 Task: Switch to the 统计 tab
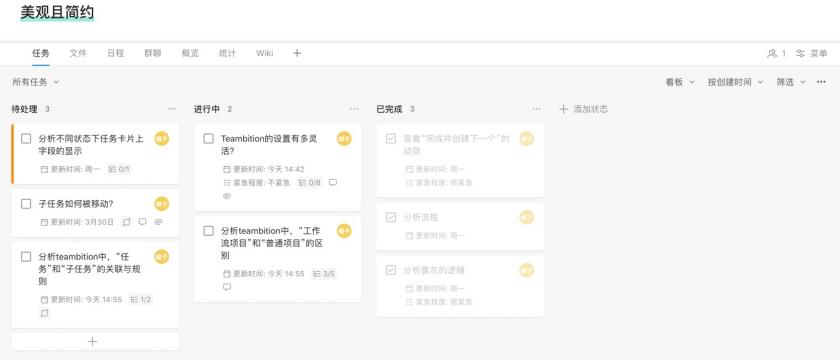pos(227,53)
